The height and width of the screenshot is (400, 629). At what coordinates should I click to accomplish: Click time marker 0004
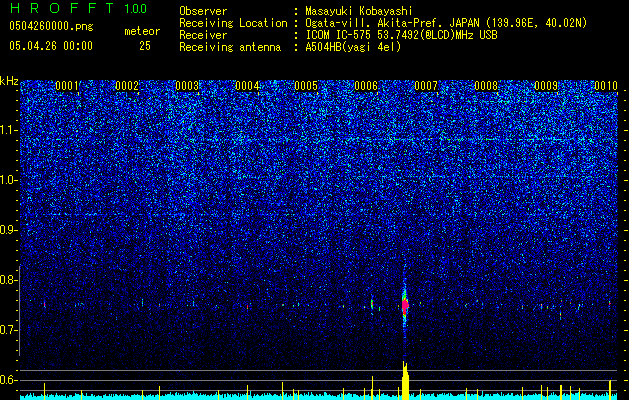tap(247, 86)
